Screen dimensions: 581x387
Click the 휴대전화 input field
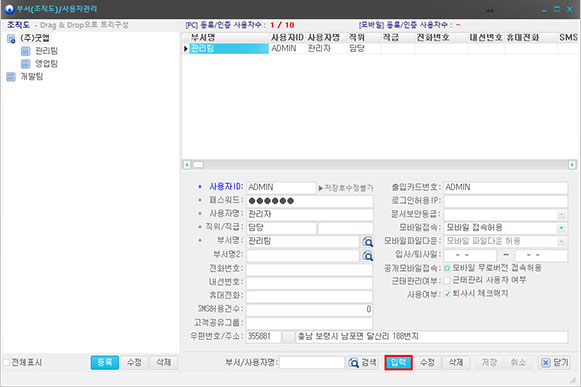tap(310, 296)
